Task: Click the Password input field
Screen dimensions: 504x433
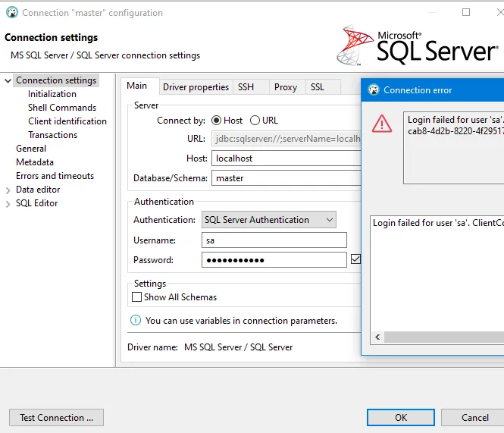Action: (x=274, y=259)
